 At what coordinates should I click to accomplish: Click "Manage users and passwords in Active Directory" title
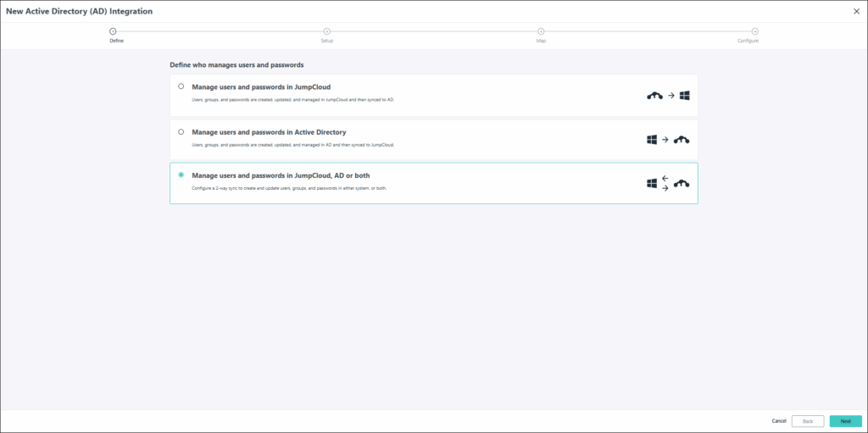[x=269, y=132]
